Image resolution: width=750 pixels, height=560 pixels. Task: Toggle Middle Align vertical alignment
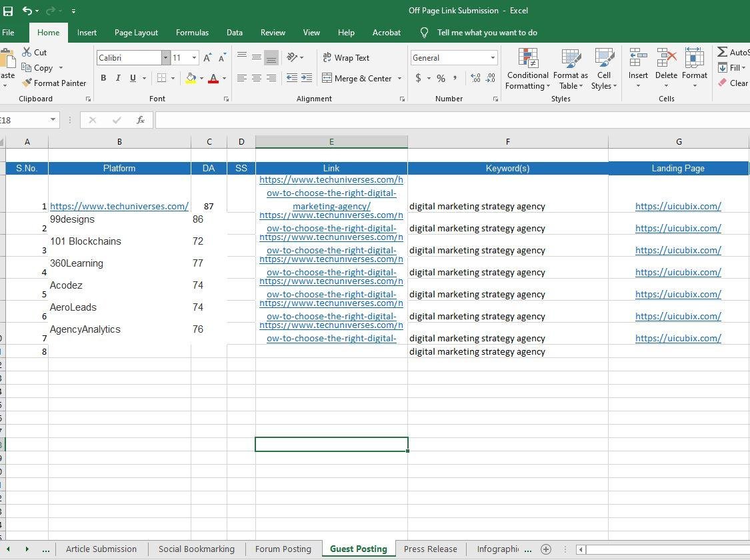[257, 57]
